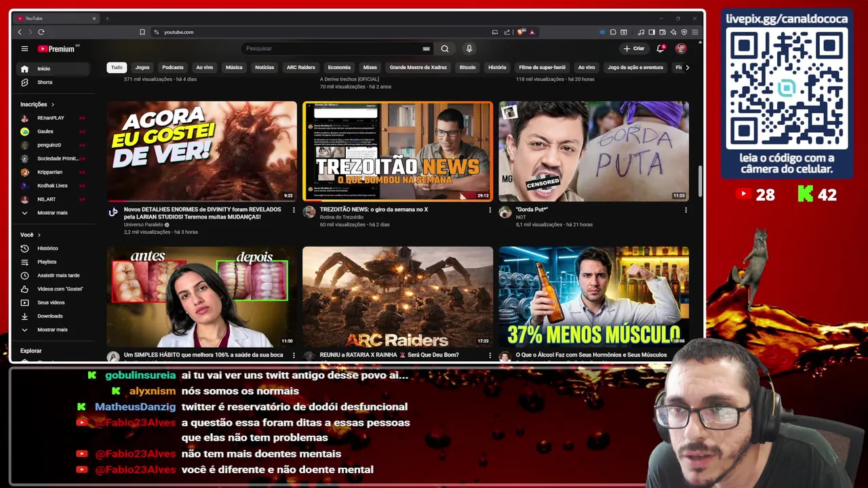Open site settings icon beside youtube.com
The image size is (868, 488).
tap(157, 32)
